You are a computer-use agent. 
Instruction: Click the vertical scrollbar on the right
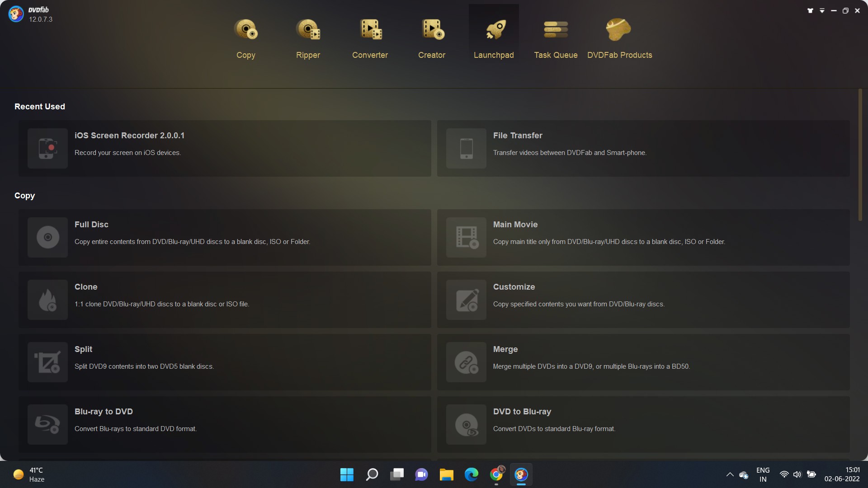[860, 156]
